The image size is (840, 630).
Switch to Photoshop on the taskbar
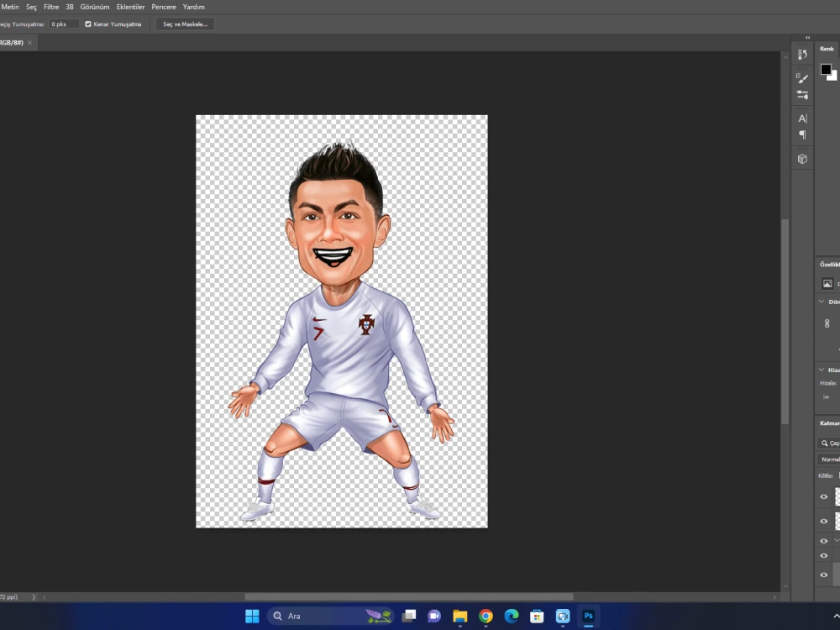pos(588,616)
